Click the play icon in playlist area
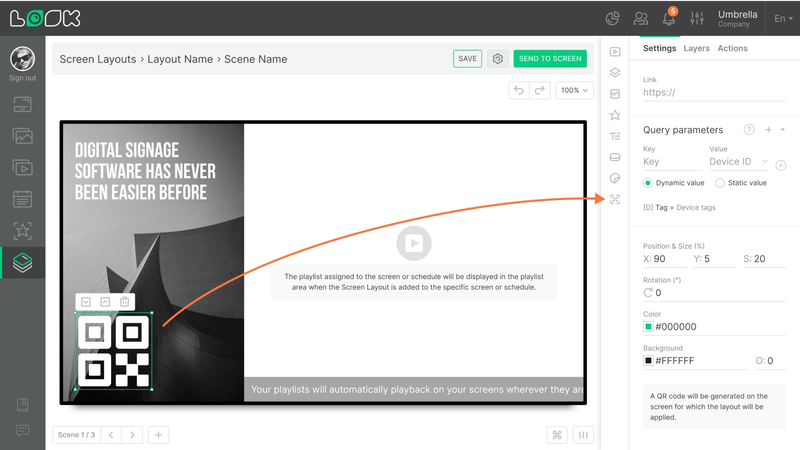Viewport: 800px width, 450px height. [414, 243]
